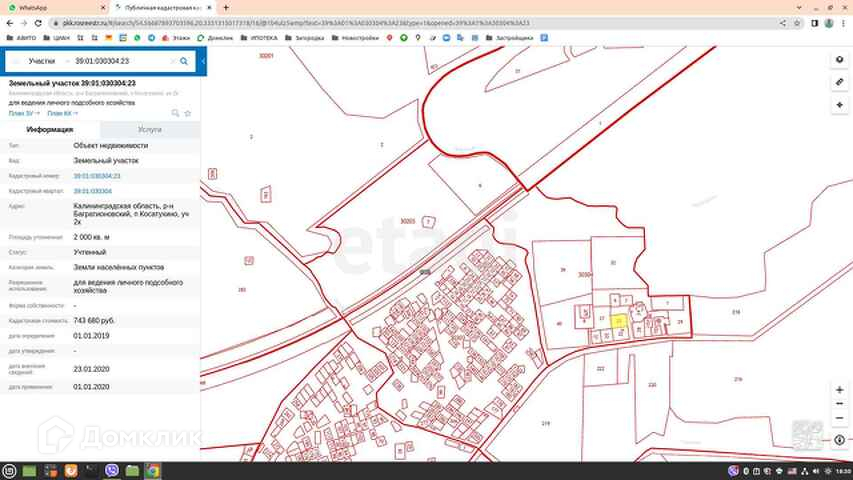Click the crosshair coordinates tool on the map
853x480 pixels.
839,104
